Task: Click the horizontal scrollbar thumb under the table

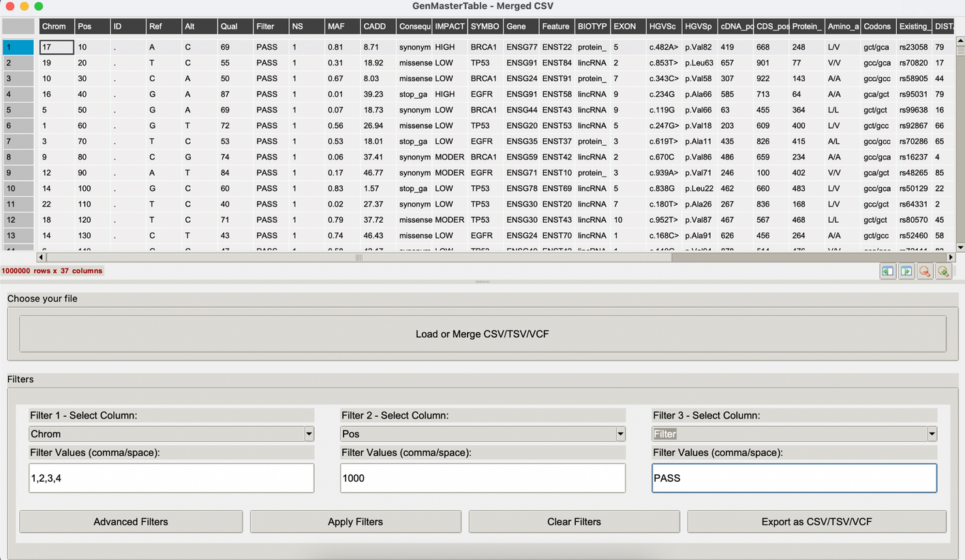Action: (x=358, y=258)
